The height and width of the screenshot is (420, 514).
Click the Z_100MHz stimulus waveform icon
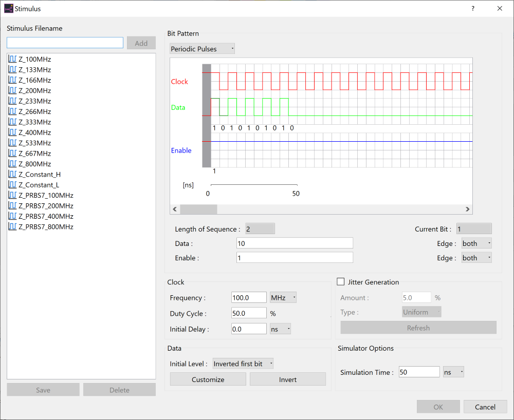pos(13,59)
